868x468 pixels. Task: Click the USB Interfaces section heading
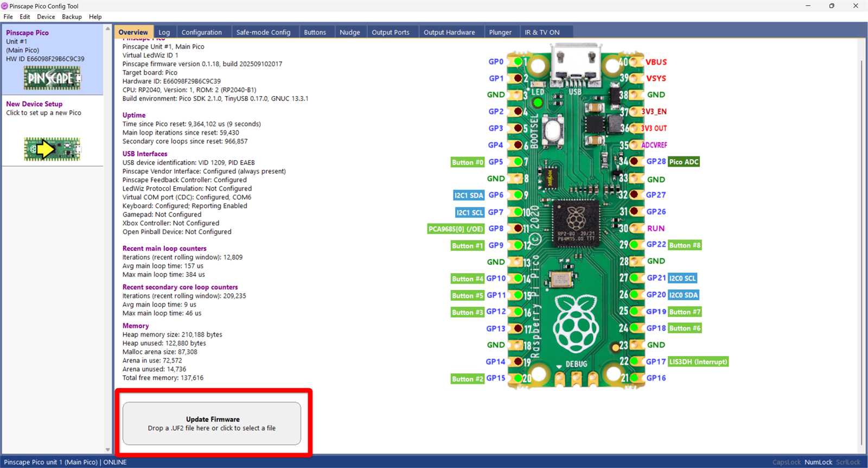pyautogui.click(x=145, y=154)
